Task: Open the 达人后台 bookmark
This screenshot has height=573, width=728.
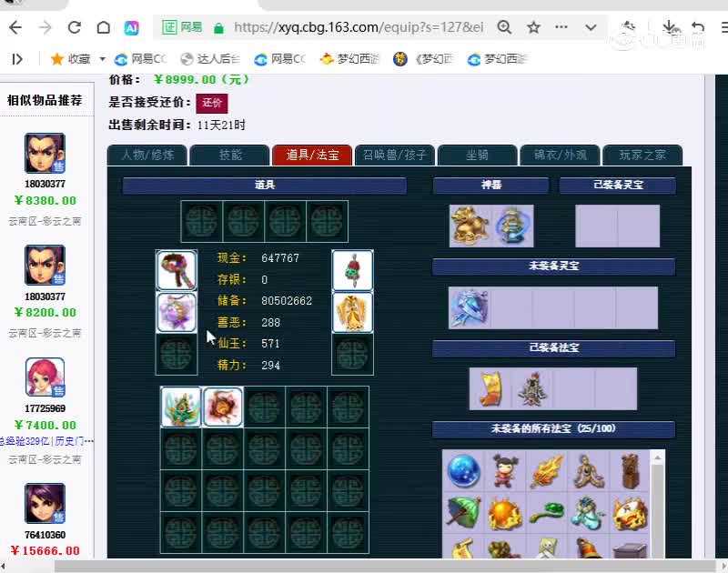Action: [210, 59]
